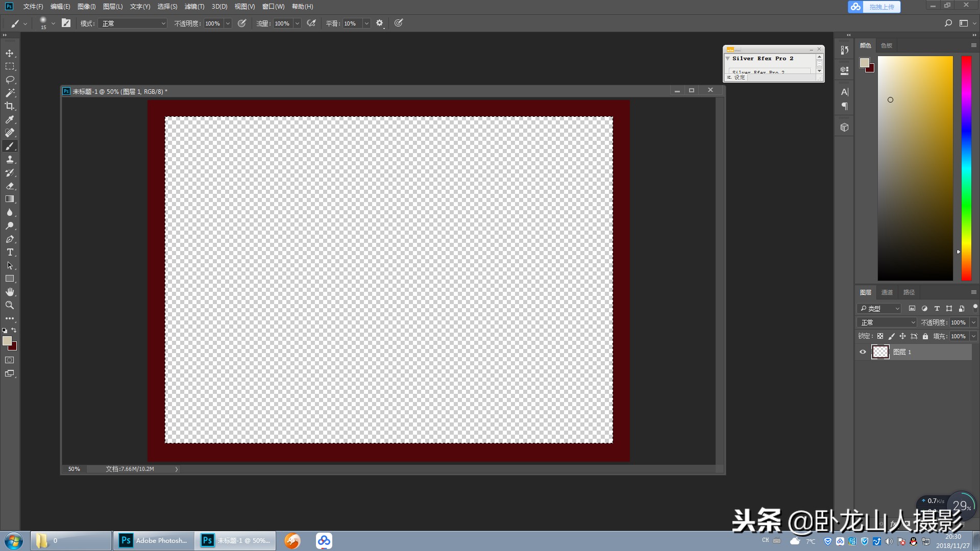The height and width of the screenshot is (551, 980).
Task: Select the Crop tool
Action: [10, 106]
